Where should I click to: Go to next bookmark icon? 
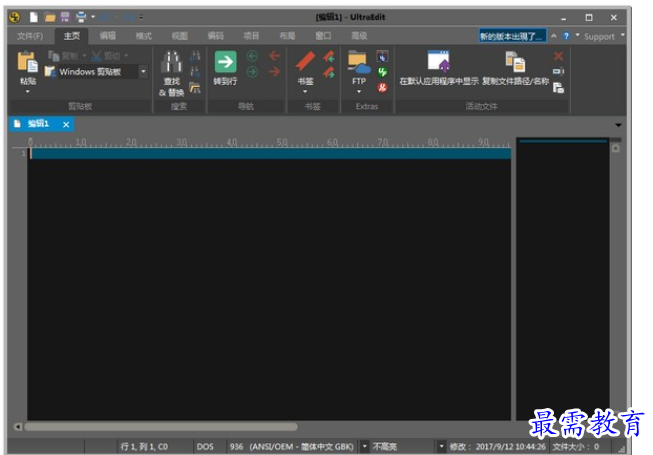[329, 72]
